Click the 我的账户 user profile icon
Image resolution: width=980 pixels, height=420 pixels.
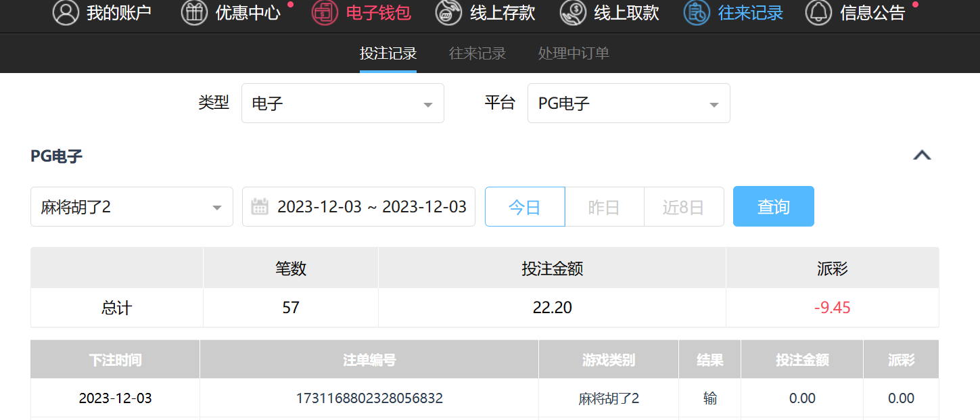66,13
